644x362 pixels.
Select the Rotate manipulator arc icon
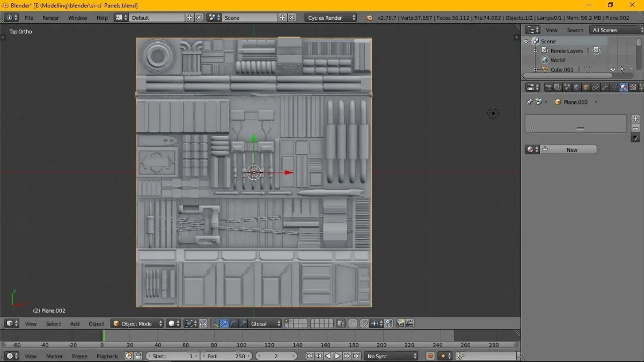tap(233, 323)
